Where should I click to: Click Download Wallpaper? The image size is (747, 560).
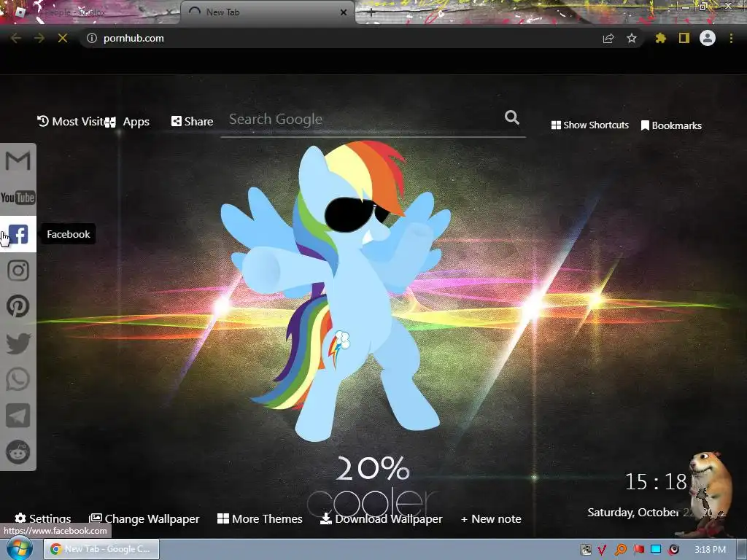click(x=381, y=518)
